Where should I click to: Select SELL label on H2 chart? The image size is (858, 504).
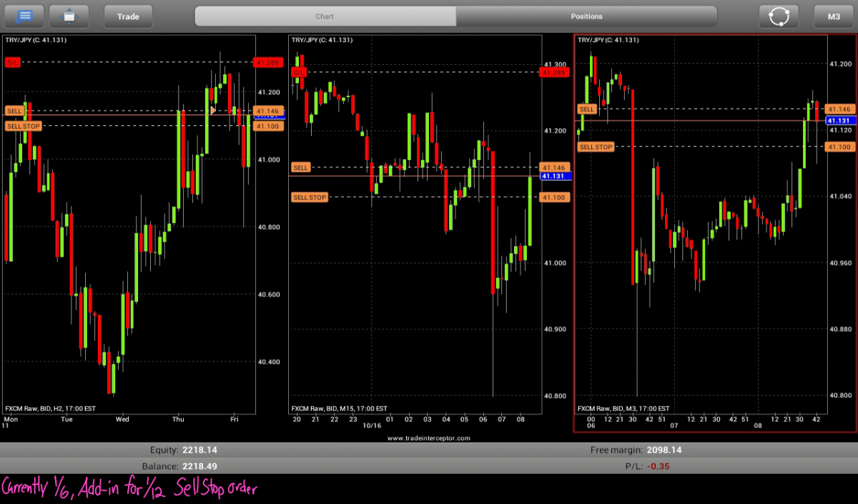pos(14,111)
